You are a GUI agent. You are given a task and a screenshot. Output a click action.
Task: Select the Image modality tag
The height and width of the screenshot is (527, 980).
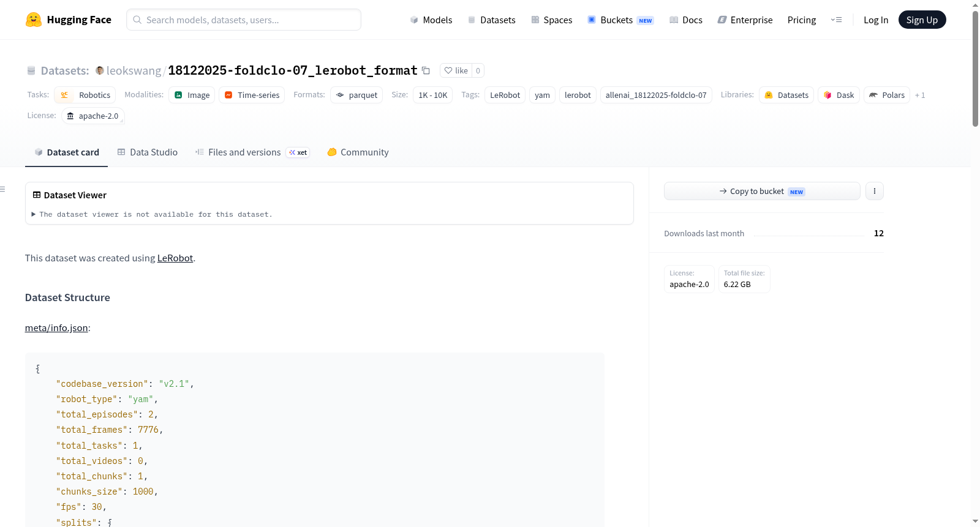coord(192,95)
